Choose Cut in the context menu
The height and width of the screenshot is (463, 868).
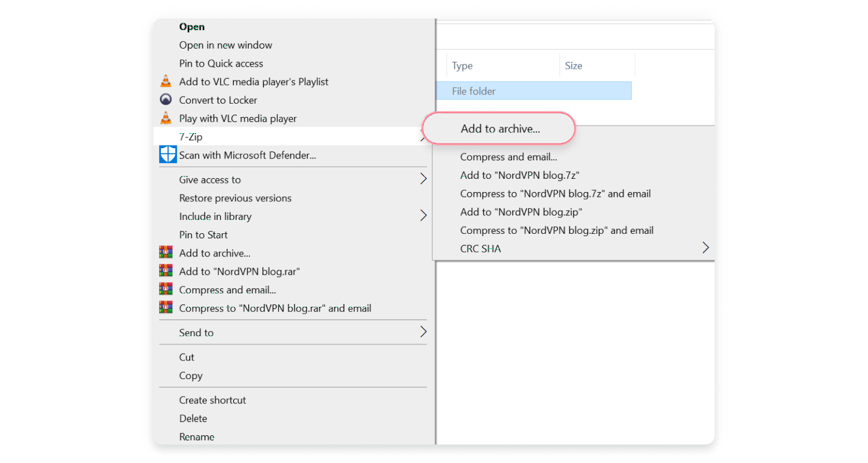coord(186,357)
